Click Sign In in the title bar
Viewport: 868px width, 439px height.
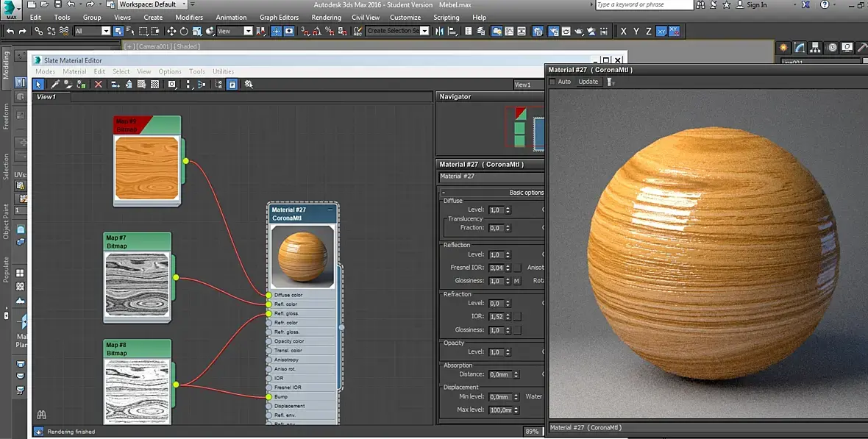pos(756,5)
